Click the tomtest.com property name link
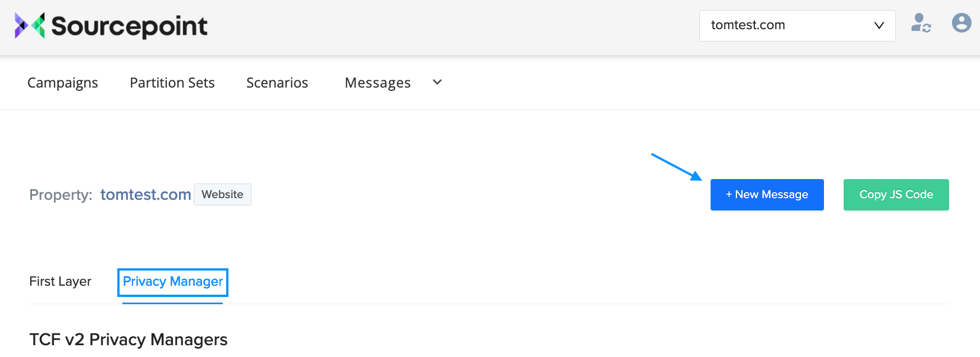The height and width of the screenshot is (357, 980). [x=145, y=194]
